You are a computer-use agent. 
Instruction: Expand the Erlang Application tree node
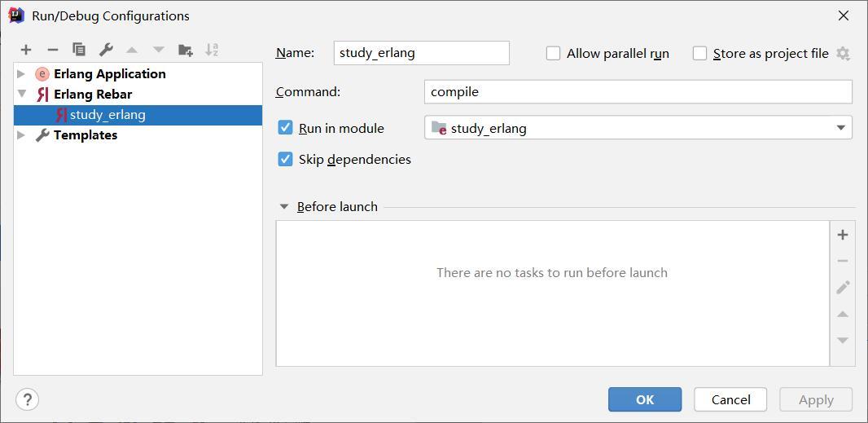coord(21,73)
